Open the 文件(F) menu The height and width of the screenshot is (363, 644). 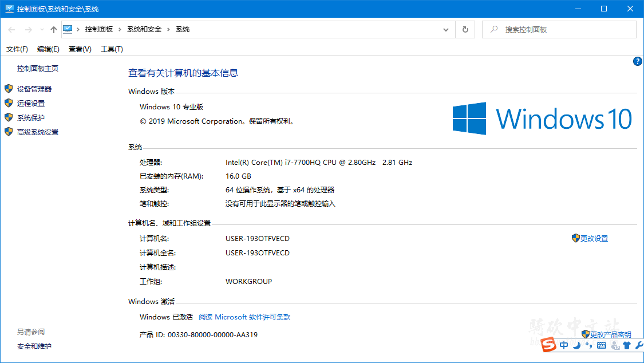click(17, 49)
